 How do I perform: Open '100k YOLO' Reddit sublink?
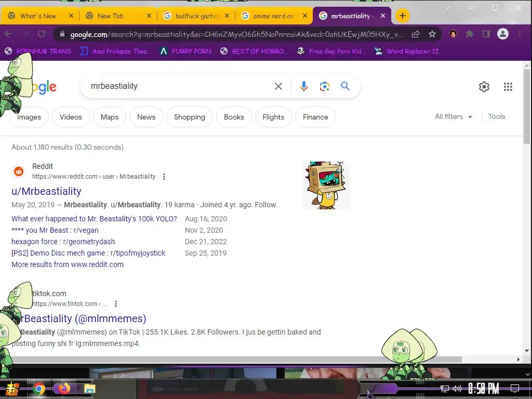pos(95,219)
